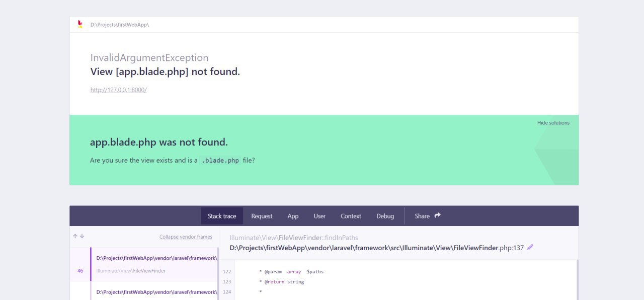Click the share arrow icon

pos(437,215)
